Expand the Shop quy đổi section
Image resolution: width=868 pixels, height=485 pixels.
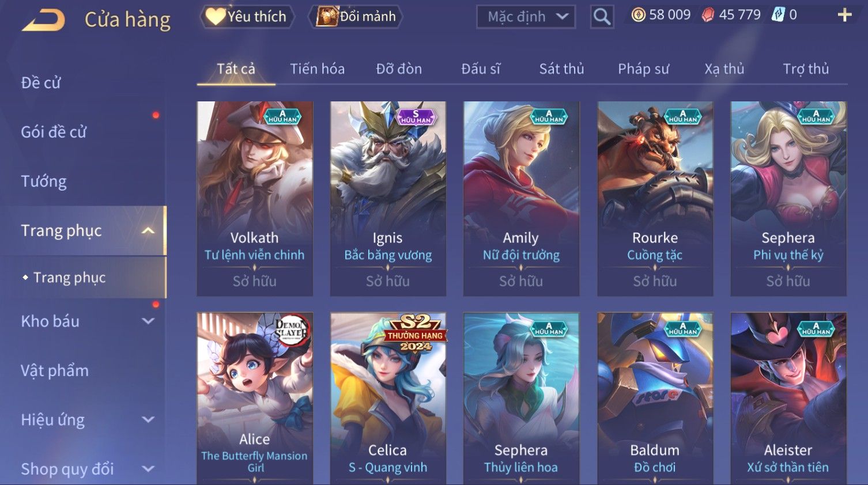148,469
